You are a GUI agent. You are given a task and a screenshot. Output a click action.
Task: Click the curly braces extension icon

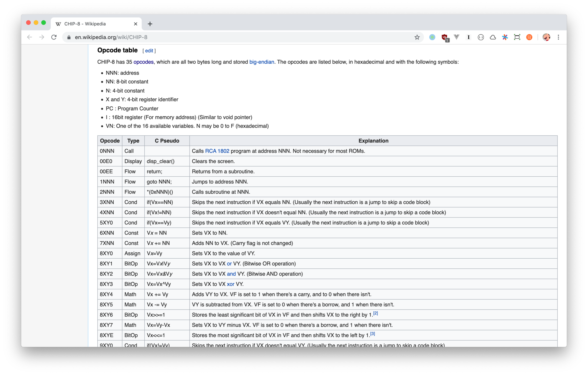481,37
